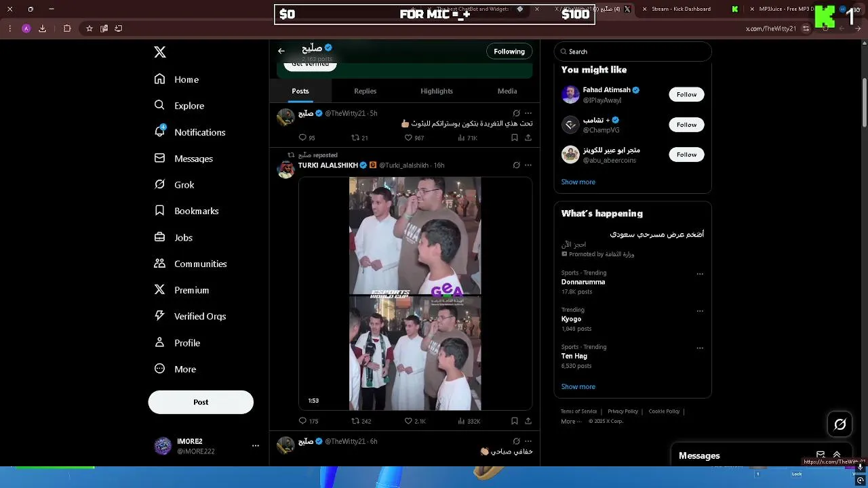The width and height of the screenshot is (868, 488).
Task: Click Show more under What's happening
Action: point(578,386)
